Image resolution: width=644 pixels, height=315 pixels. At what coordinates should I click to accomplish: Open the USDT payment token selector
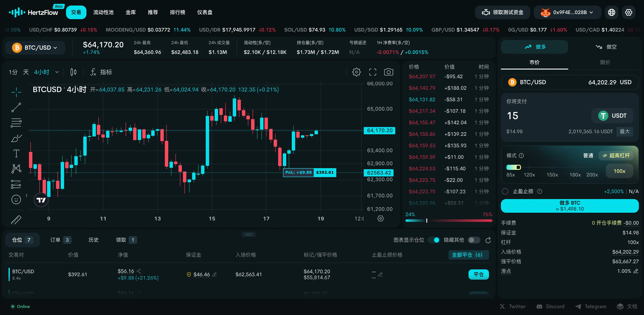pos(612,116)
